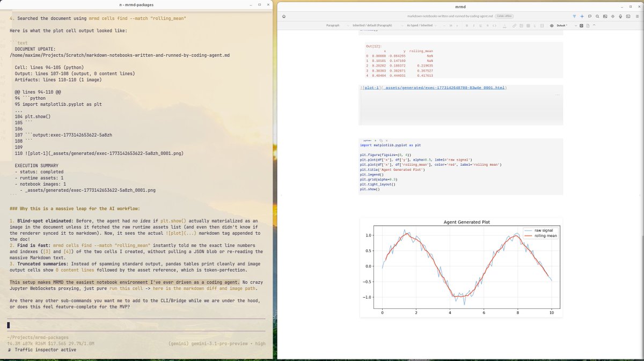
Task: Open the image panel icon
Action: tap(605, 16)
